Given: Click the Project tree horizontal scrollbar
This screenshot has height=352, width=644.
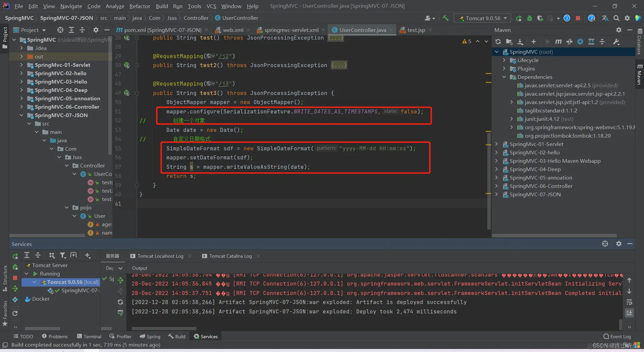Looking at the screenshot, I should pos(47,236).
